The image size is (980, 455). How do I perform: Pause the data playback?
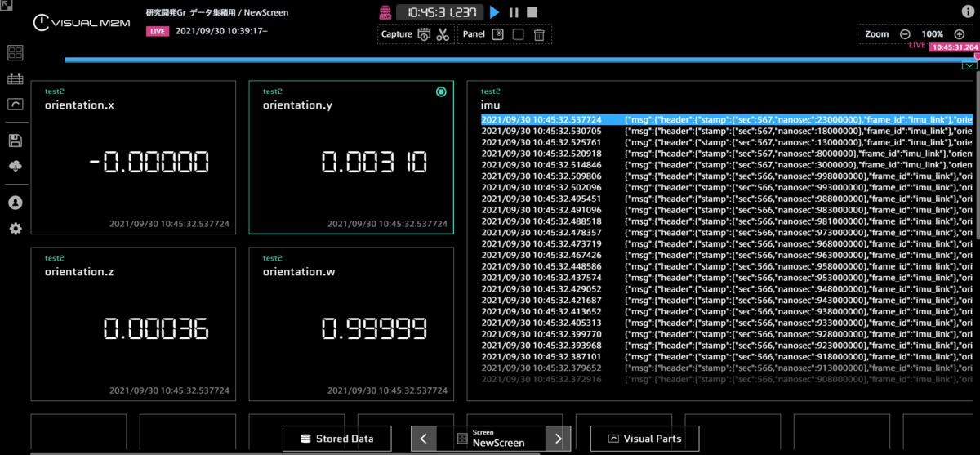click(x=514, y=12)
